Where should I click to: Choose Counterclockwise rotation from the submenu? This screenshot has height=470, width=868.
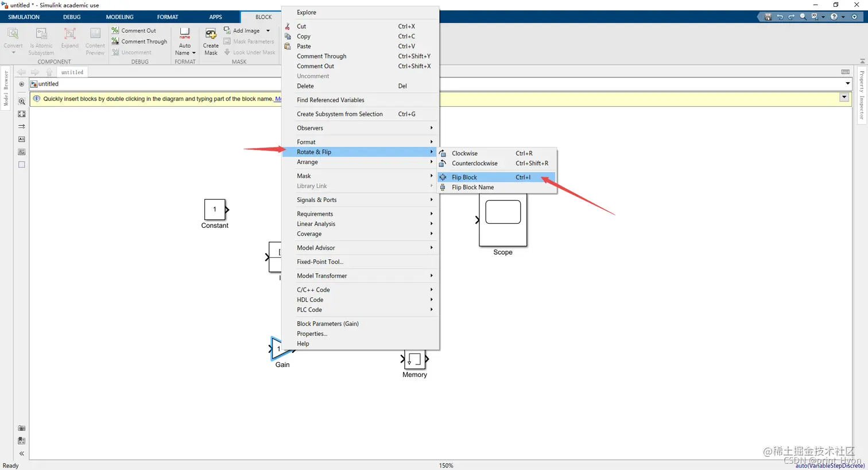[x=497, y=164]
